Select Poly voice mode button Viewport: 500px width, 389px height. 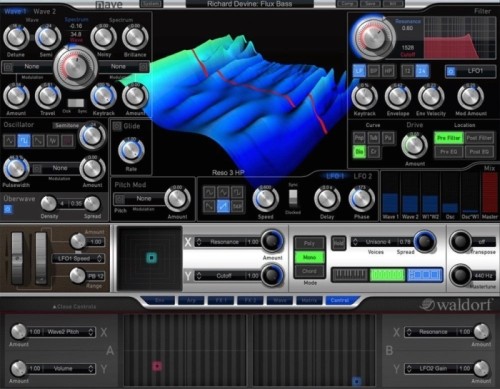(309, 243)
